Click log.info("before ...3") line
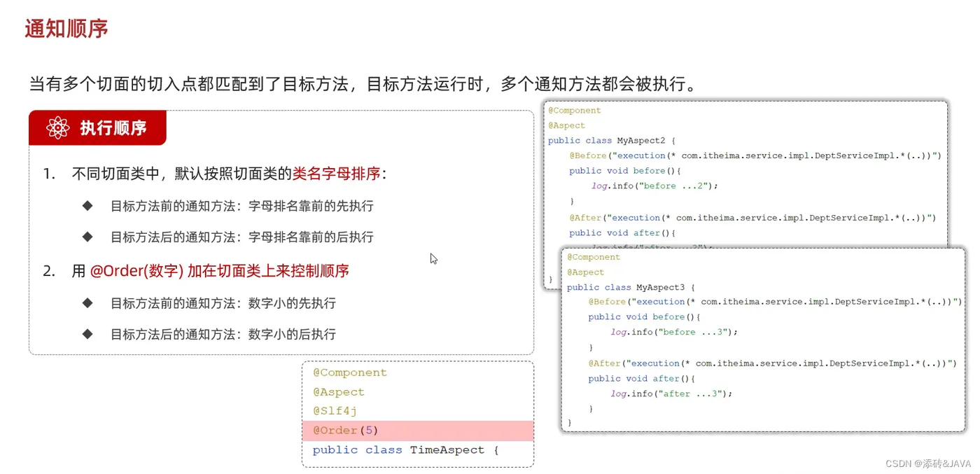 pos(674,333)
